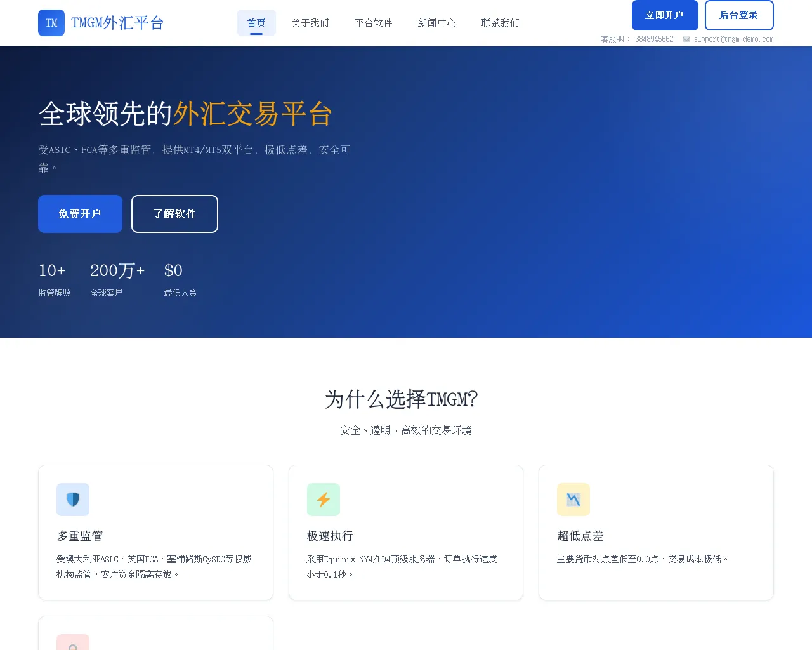The image size is (812, 650).
Task: Click the 超低点差 card title
Action: click(x=580, y=536)
